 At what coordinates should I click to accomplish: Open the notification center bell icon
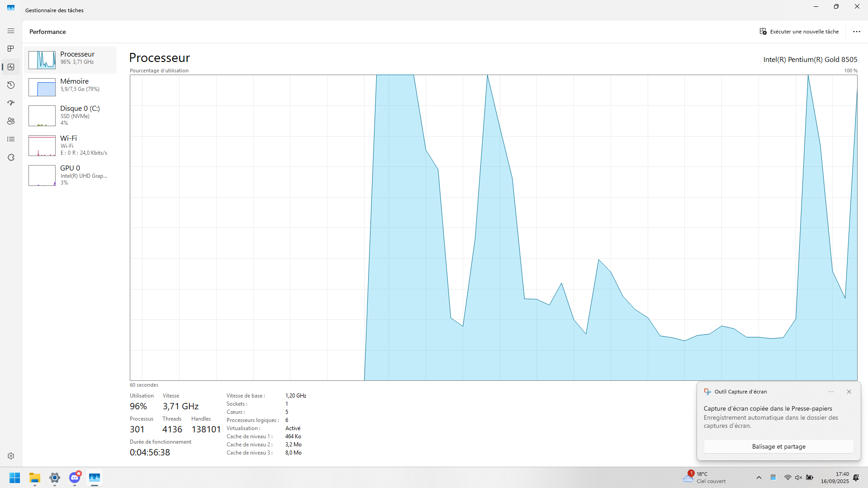tap(856, 478)
